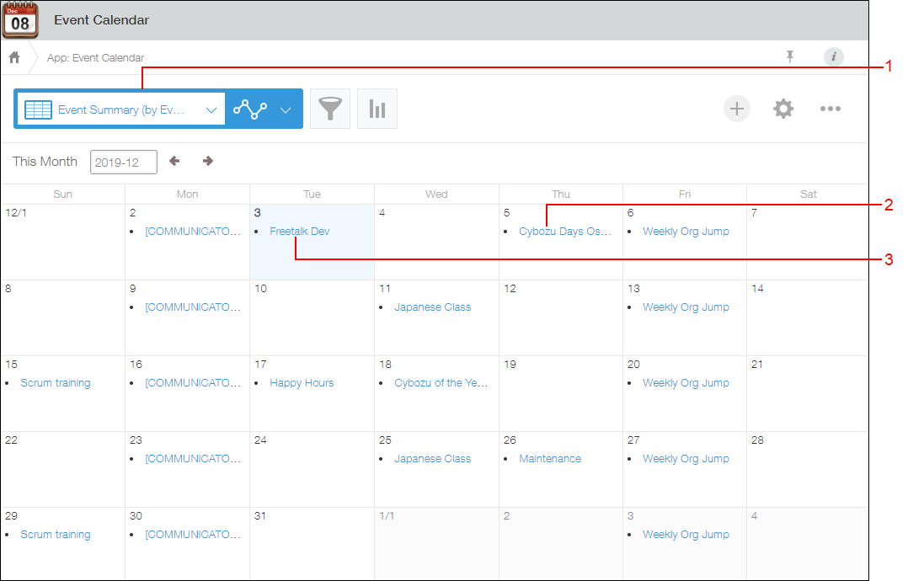Click inside the 2019-12 month field
The height and width of the screenshot is (581, 924).
(123, 162)
